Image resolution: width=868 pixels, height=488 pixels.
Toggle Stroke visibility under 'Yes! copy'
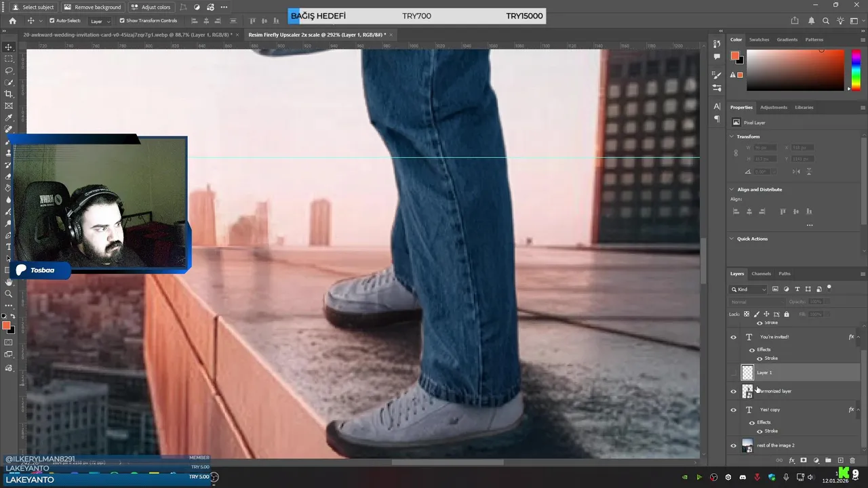(x=759, y=431)
